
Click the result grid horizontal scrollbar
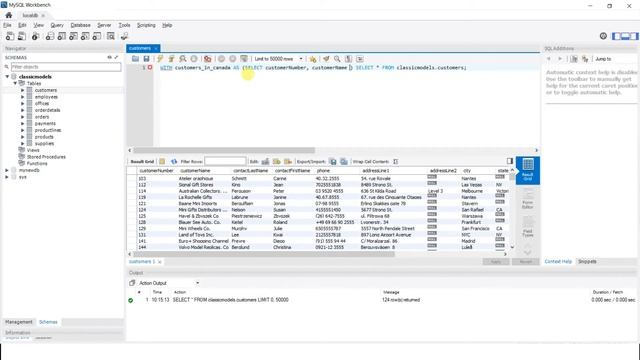click(x=263, y=254)
